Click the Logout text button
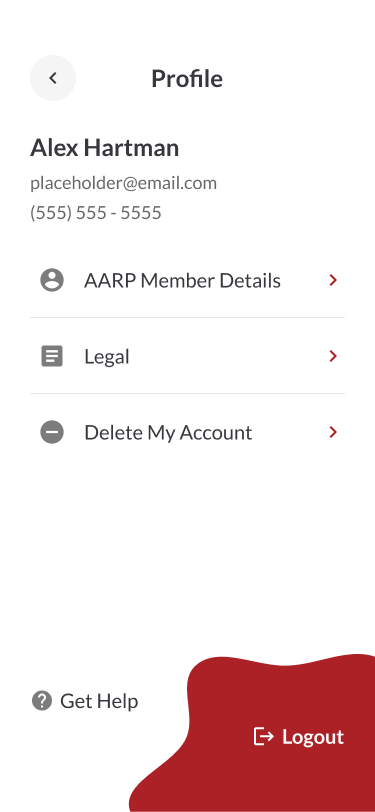The height and width of the screenshot is (812, 375). pyautogui.click(x=313, y=736)
